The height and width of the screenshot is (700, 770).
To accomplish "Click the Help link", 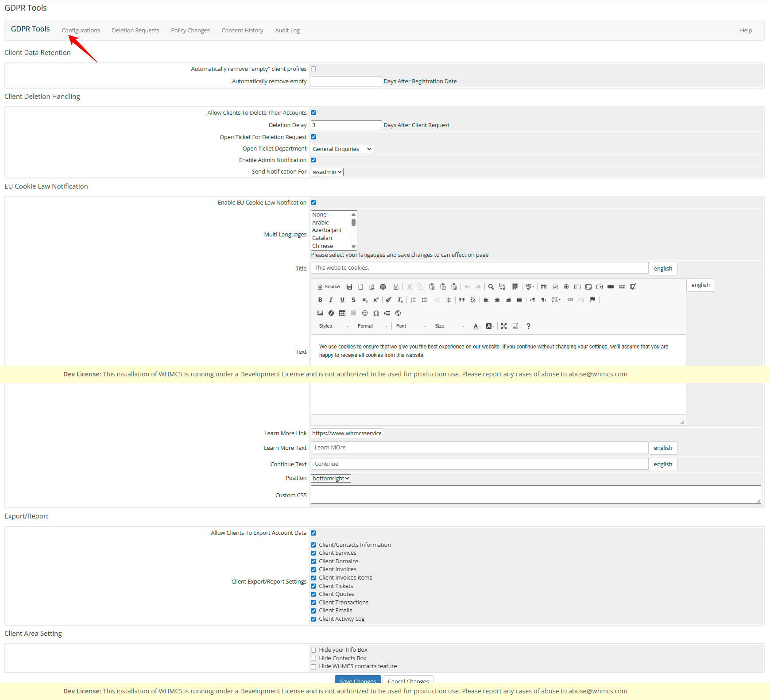I will 746,31.
